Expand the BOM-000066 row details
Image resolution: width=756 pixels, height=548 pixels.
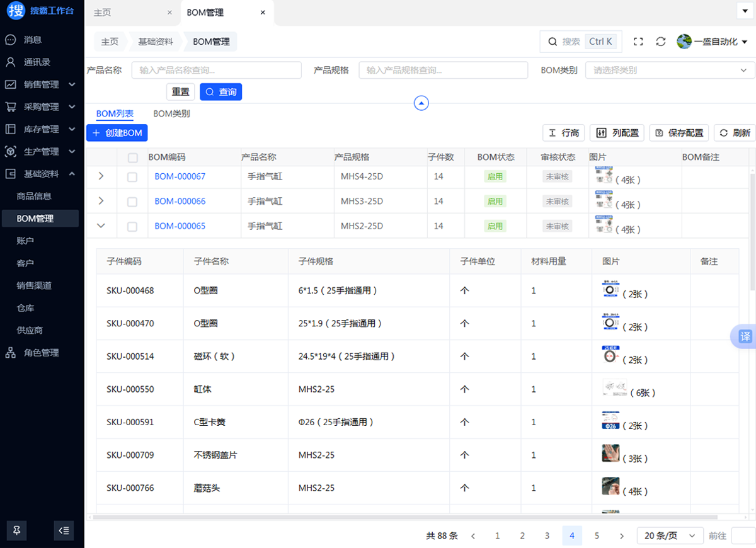[101, 201]
